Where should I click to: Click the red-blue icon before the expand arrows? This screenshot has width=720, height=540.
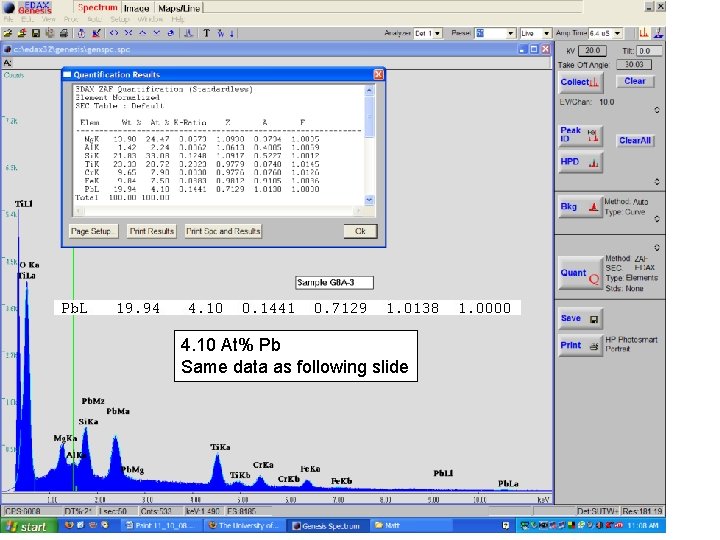96,33
